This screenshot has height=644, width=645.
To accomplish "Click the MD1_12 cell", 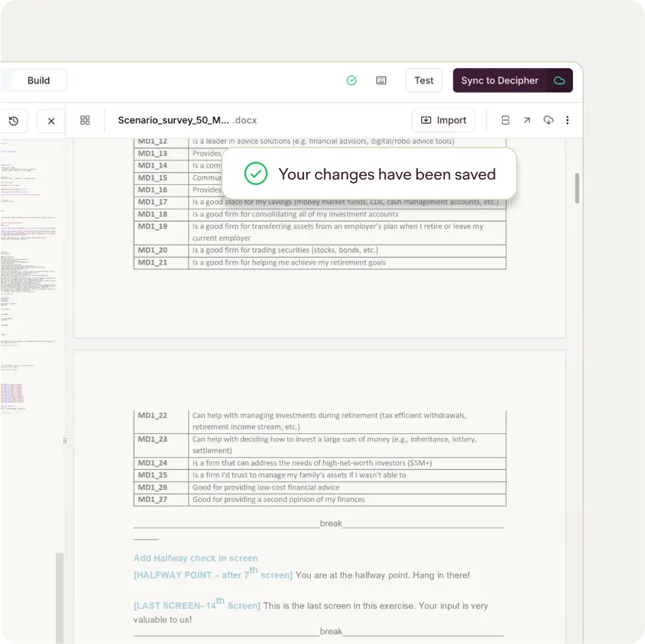I will pos(161,142).
